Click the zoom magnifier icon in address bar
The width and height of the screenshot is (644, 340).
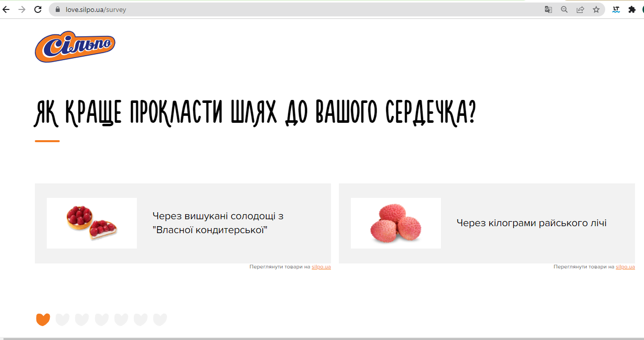(x=564, y=9)
